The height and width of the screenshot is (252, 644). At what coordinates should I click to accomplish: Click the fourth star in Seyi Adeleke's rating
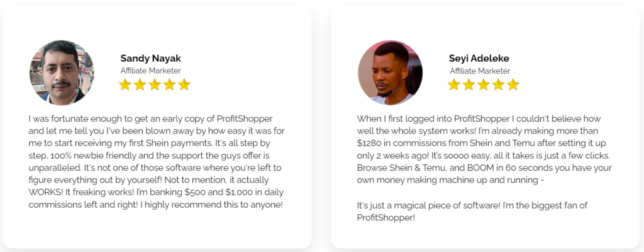click(x=498, y=84)
